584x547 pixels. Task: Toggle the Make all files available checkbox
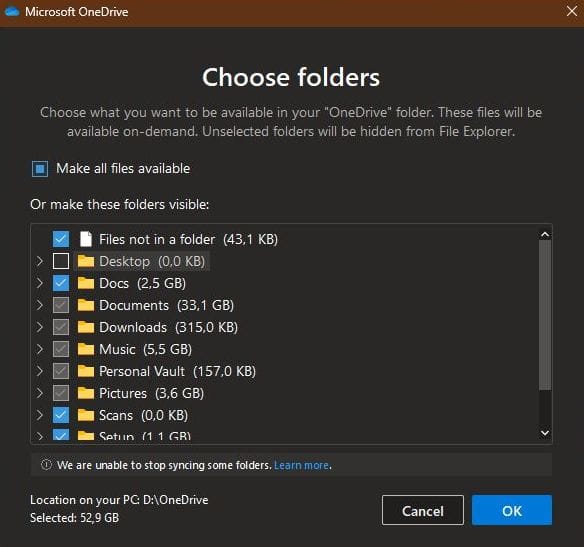[x=40, y=169]
